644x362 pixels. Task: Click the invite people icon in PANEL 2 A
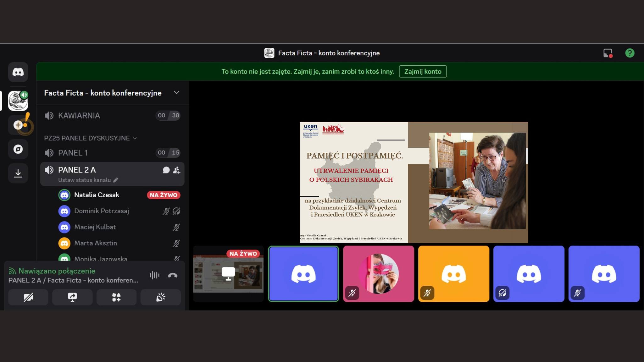click(176, 170)
